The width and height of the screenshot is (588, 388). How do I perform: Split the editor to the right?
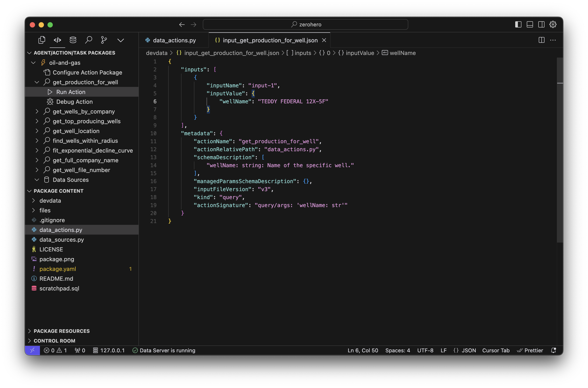click(541, 40)
